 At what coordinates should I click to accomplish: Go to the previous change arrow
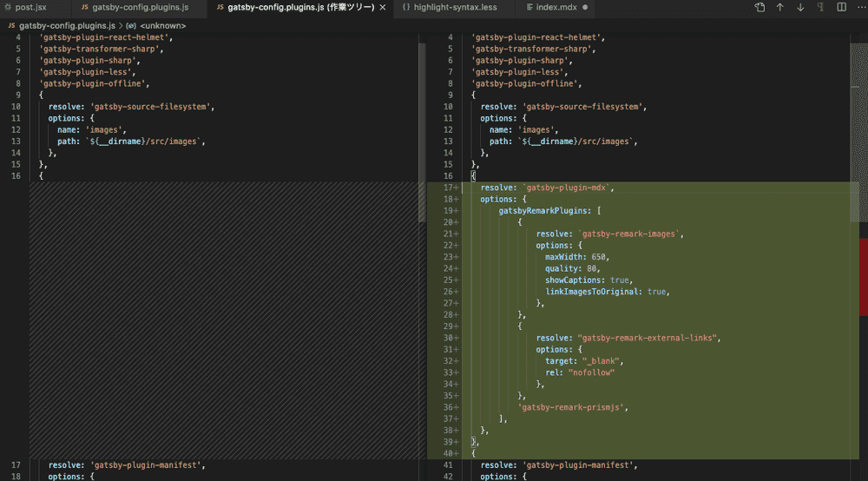coord(780,7)
